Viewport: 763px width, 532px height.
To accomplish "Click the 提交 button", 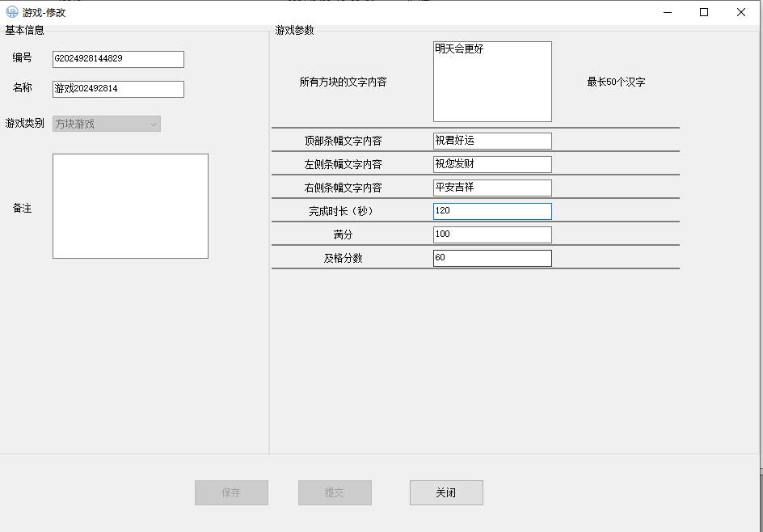I will tap(335, 492).
